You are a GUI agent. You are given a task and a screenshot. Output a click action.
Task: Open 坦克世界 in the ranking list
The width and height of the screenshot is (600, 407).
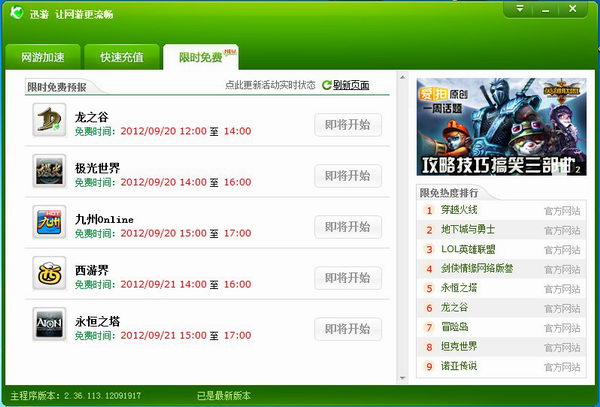coord(459,347)
